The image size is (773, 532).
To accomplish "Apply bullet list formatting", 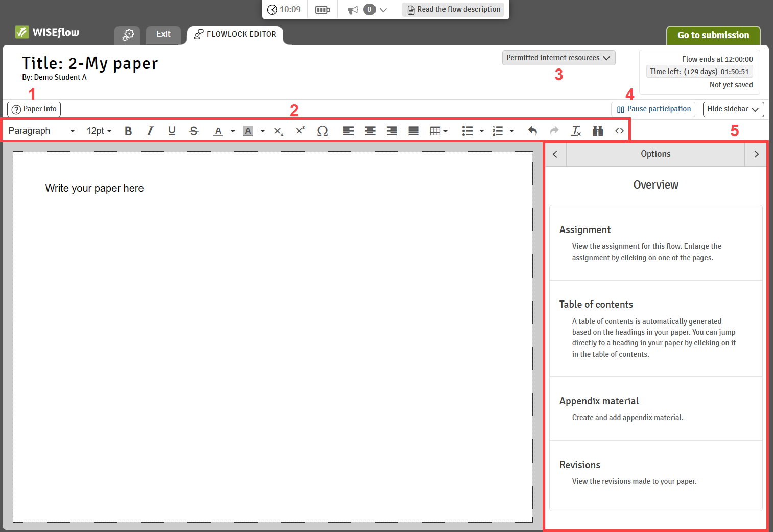I will 467,131.
